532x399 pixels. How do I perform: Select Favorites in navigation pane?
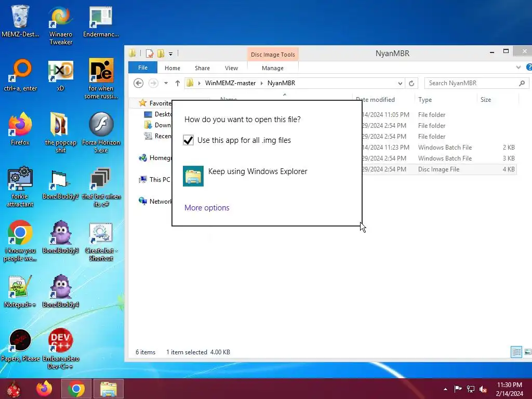[155, 103]
